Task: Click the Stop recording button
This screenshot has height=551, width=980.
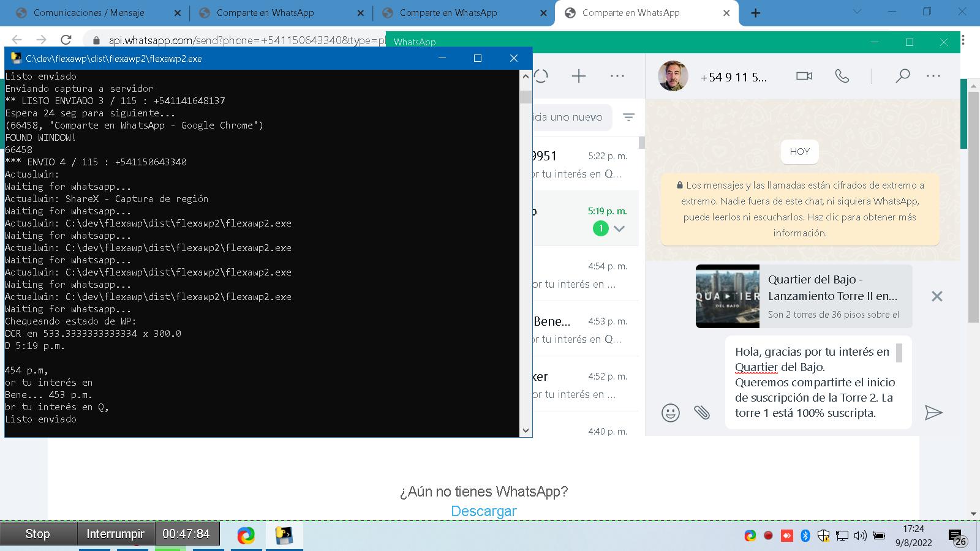Action: coord(38,534)
